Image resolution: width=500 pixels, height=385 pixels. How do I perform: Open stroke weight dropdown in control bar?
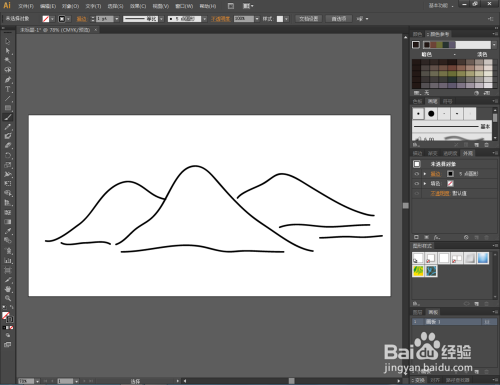pos(117,19)
